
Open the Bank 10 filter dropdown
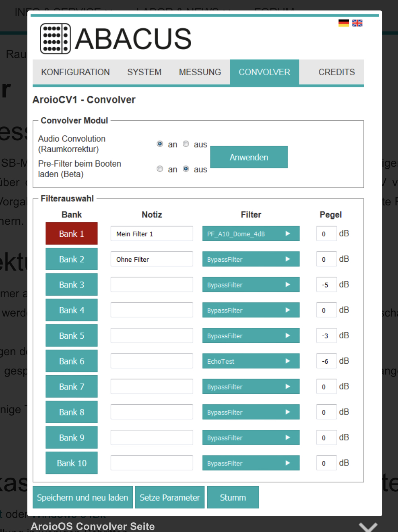[251, 463]
